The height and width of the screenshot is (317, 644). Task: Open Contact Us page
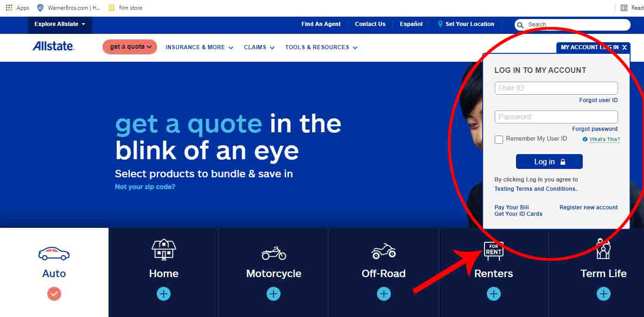pos(370,24)
